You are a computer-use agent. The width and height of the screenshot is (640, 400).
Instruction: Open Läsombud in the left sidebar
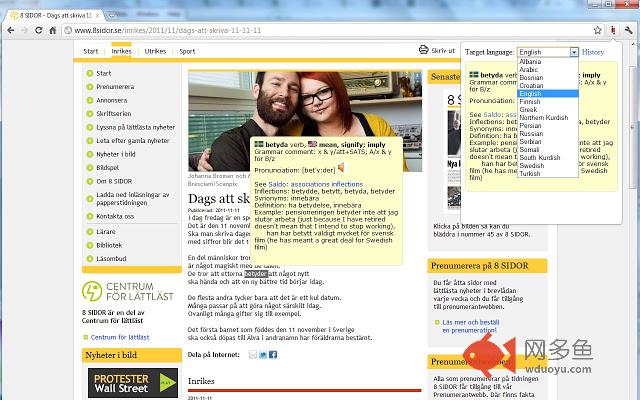(x=111, y=259)
